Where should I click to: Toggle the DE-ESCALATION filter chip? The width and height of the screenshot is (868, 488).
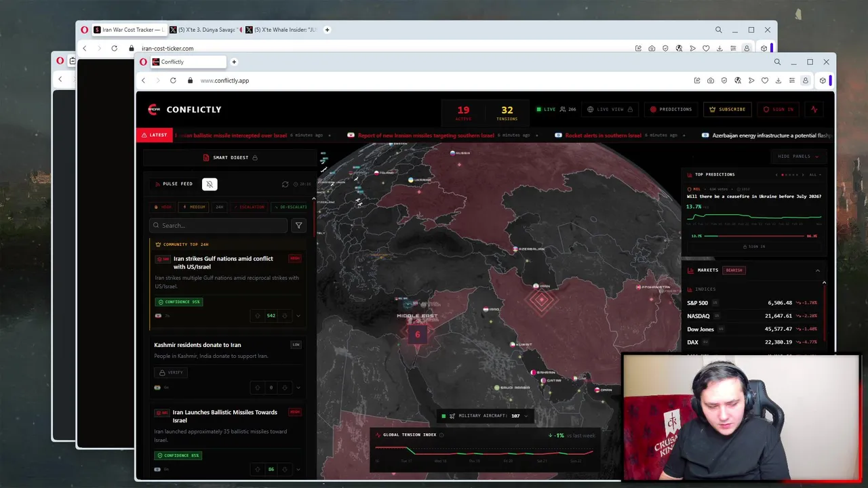click(290, 207)
